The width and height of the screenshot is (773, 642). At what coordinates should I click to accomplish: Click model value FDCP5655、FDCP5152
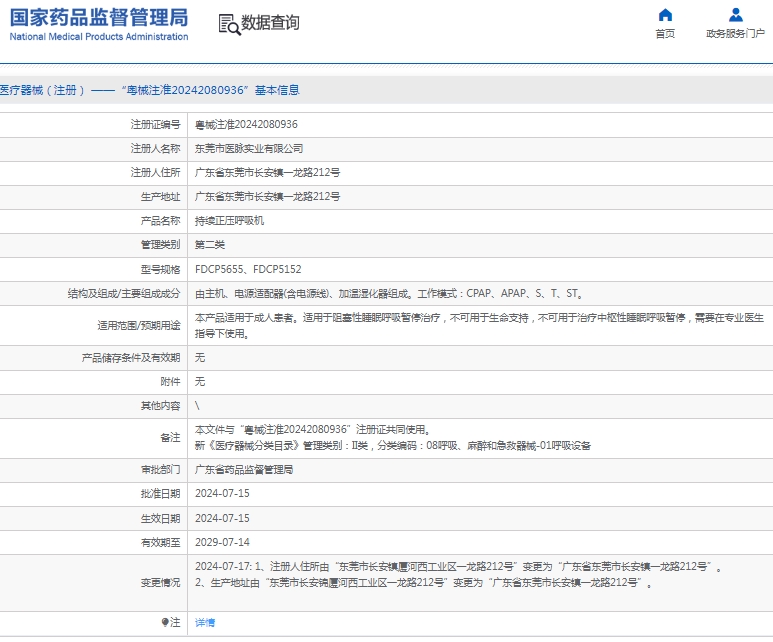point(248,269)
